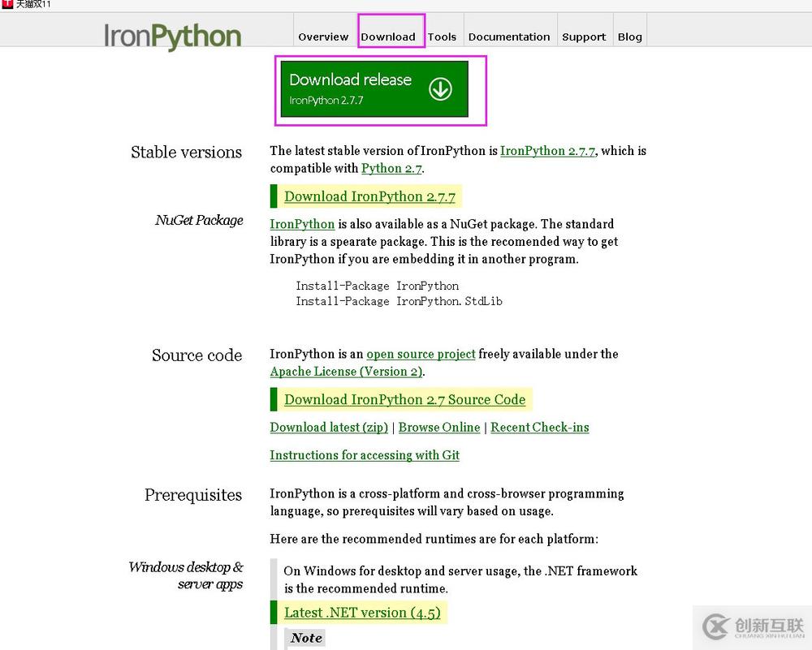Click Download IronPython 2.7 Source Code

click(x=404, y=399)
